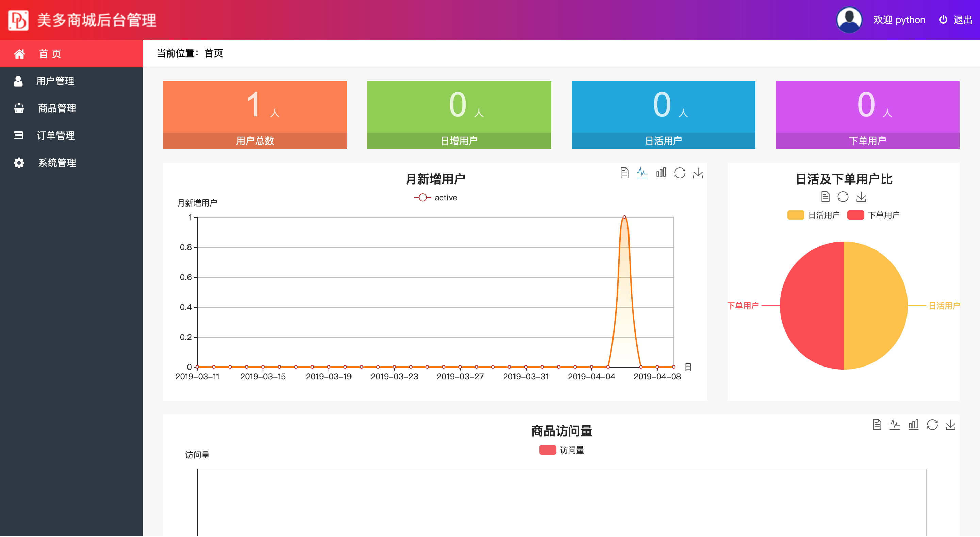Open data view in 月新增用户 chart toolbox

point(624,173)
